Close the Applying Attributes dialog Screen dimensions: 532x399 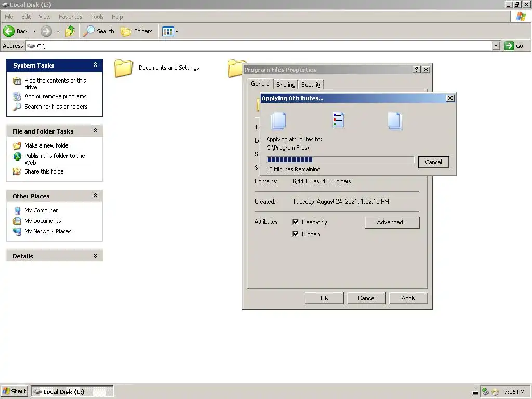click(450, 98)
